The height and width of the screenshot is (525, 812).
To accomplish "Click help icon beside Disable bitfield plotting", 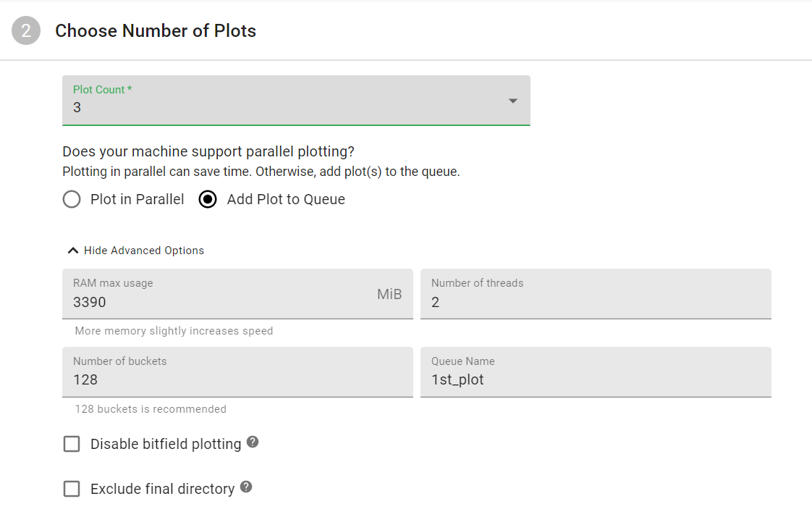I will 253,442.
